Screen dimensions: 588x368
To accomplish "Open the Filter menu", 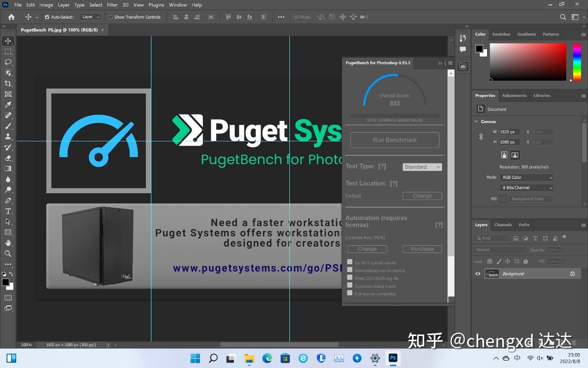I will pos(112,5).
